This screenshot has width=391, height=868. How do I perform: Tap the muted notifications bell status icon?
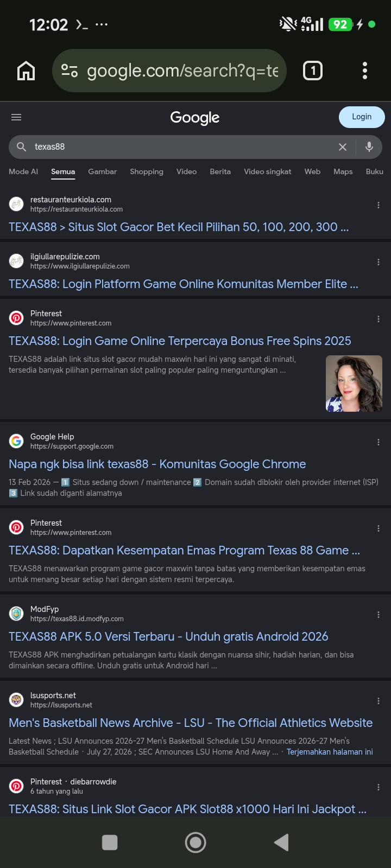coord(288,24)
